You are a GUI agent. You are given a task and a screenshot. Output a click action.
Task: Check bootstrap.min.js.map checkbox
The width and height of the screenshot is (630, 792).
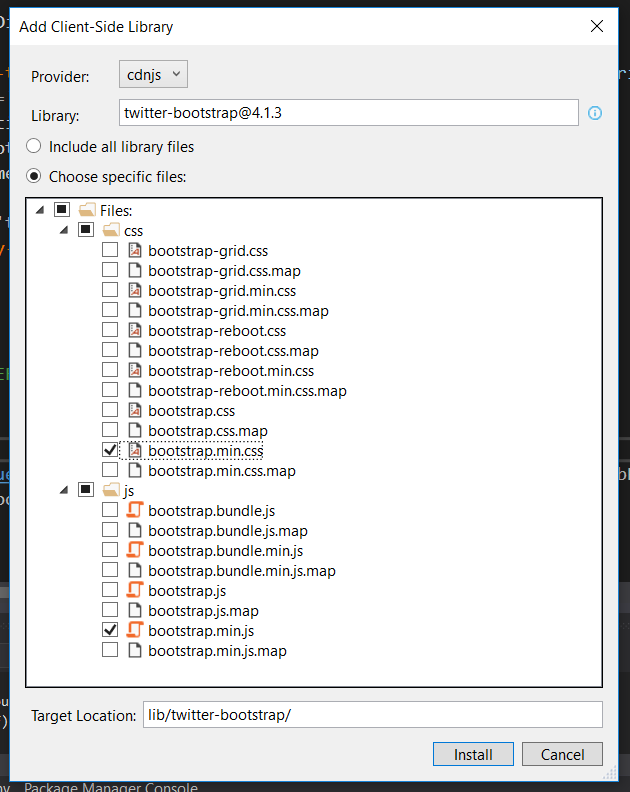point(110,650)
